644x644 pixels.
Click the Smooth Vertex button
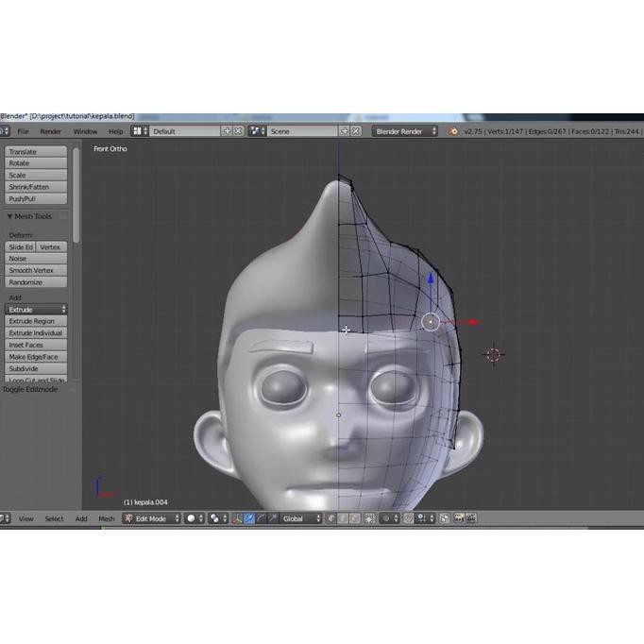pyautogui.click(x=36, y=270)
